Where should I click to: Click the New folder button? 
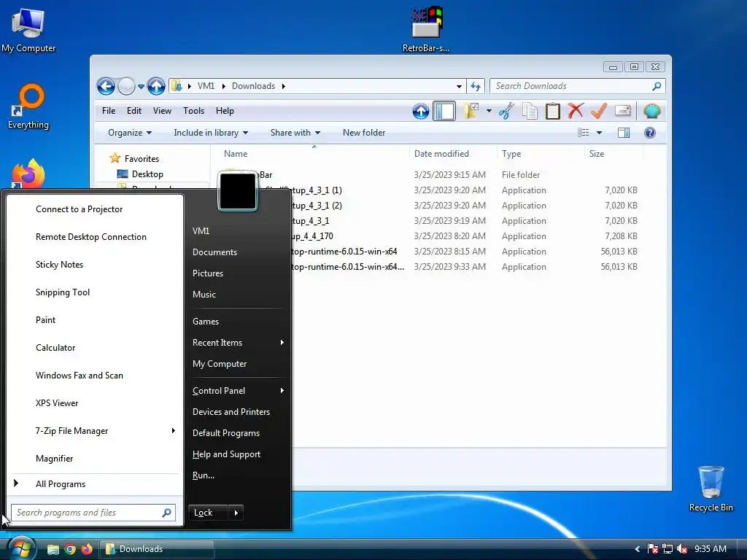coord(364,133)
